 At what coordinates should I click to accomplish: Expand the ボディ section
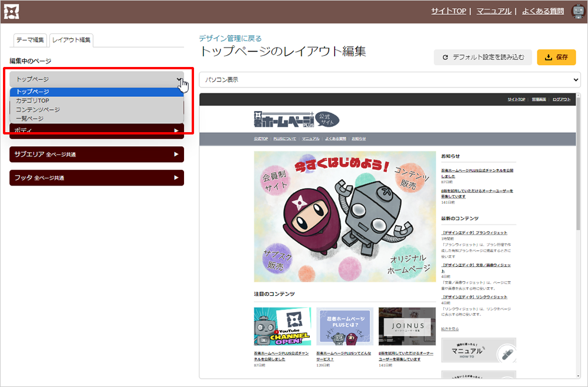[96, 130]
